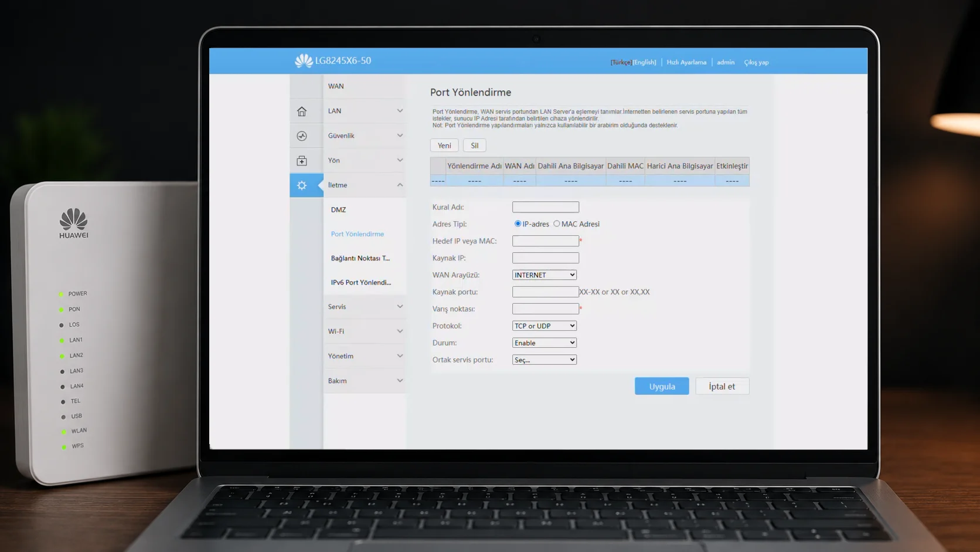Click the Yeni button
Viewport: 980px width, 552px height.
pos(444,145)
